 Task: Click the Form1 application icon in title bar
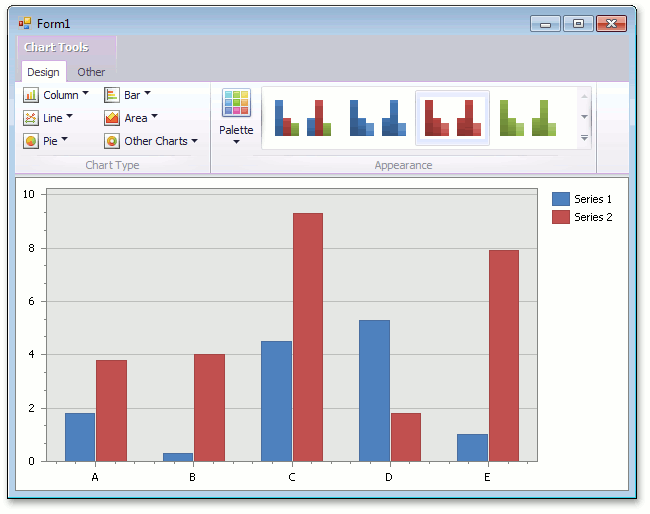(25, 23)
